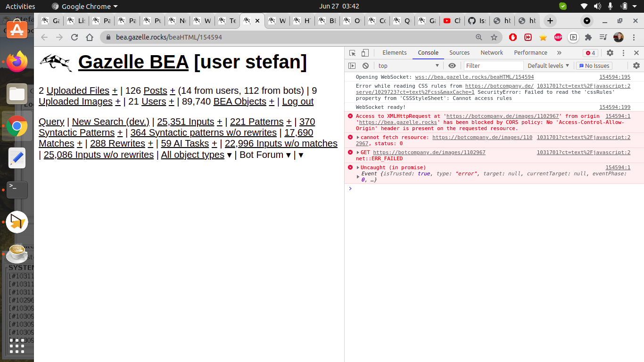Expand the 'cannot fetch resource' error

[x=358, y=137]
